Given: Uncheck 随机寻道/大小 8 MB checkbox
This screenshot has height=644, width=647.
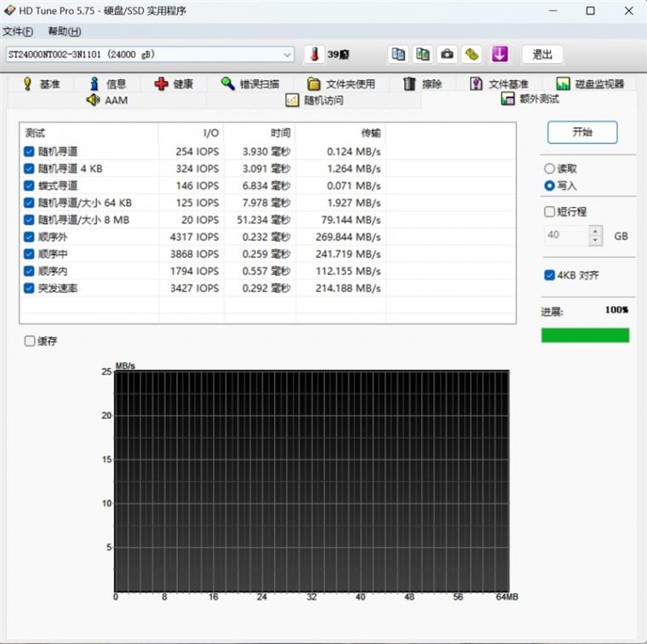Looking at the screenshot, I should 29,220.
